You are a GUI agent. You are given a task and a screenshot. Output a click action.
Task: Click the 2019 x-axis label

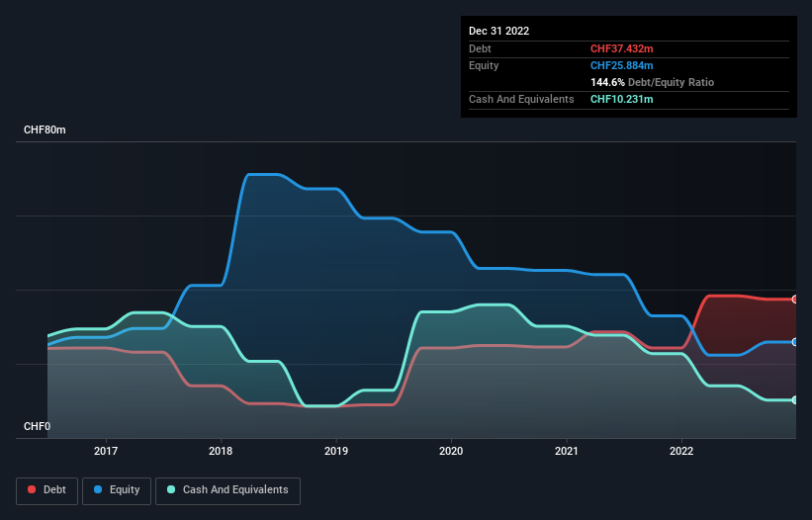pos(336,451)
